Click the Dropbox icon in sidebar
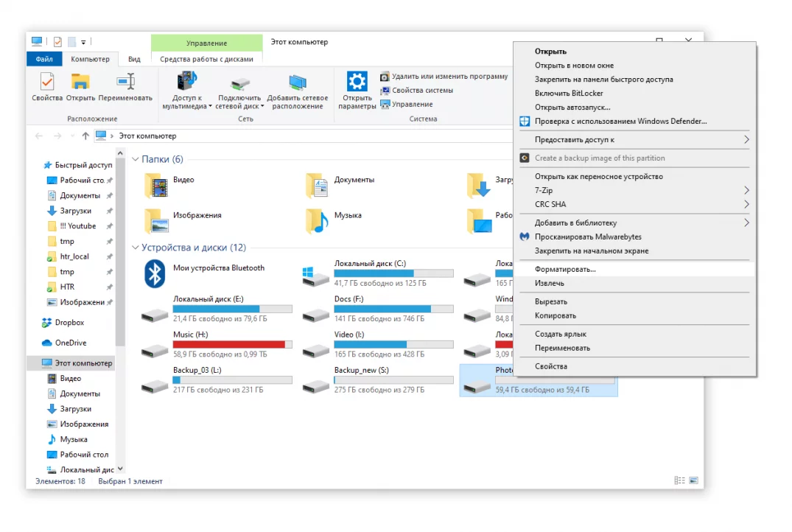This screenshot has width=792, height=532. click(x=47, y=323)
